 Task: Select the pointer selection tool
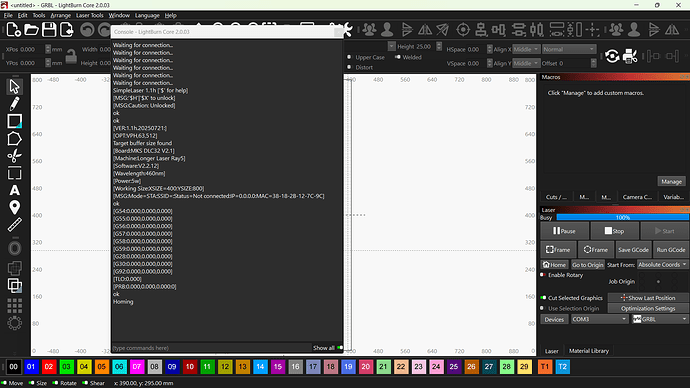[x=14, y=87]
